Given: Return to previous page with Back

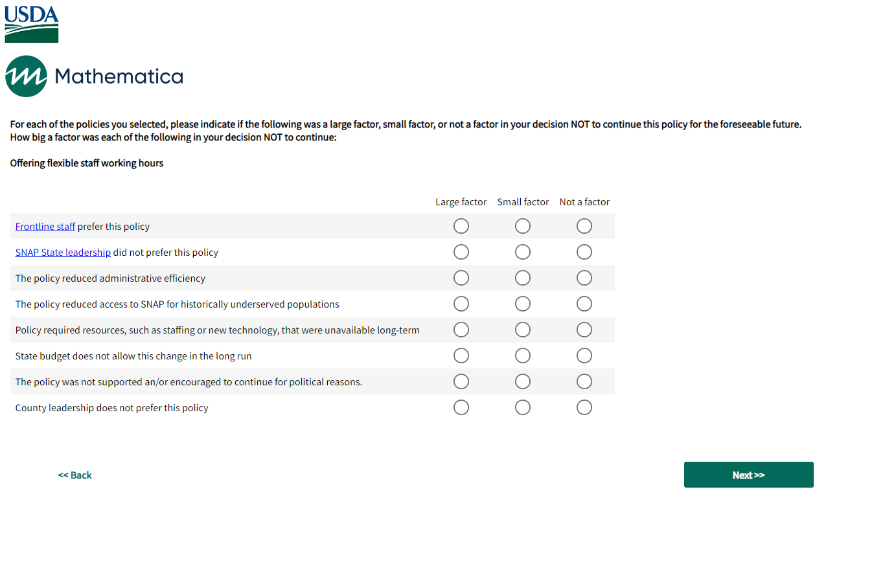Looking at the screenshot, I should click(x=75, y=475).
